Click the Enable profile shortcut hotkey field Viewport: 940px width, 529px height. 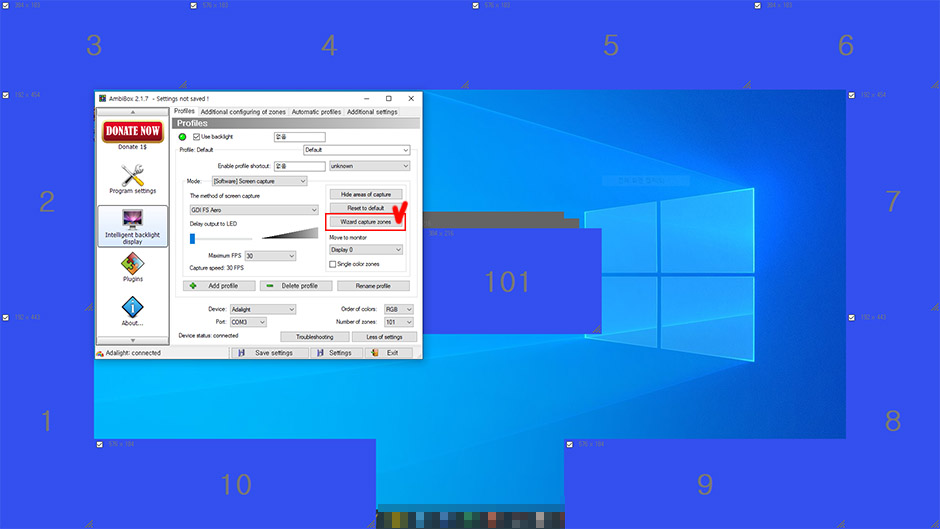[x=300, y=166]
